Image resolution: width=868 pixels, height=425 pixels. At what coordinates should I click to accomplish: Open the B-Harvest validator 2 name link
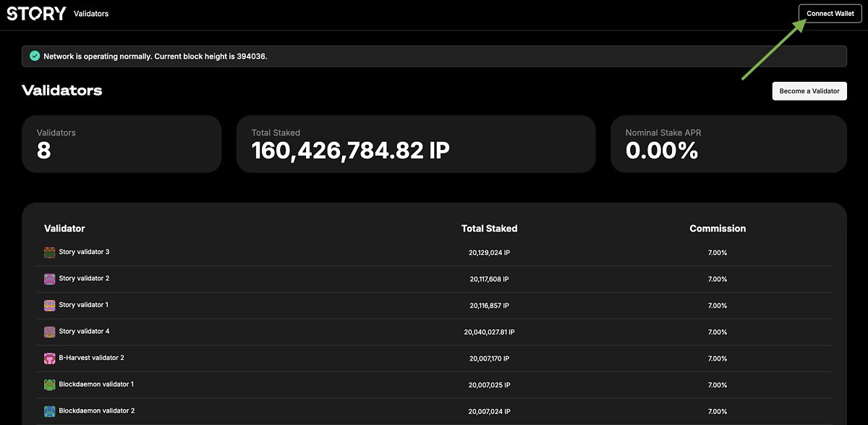pyautogui.click(x=91, y=358)
